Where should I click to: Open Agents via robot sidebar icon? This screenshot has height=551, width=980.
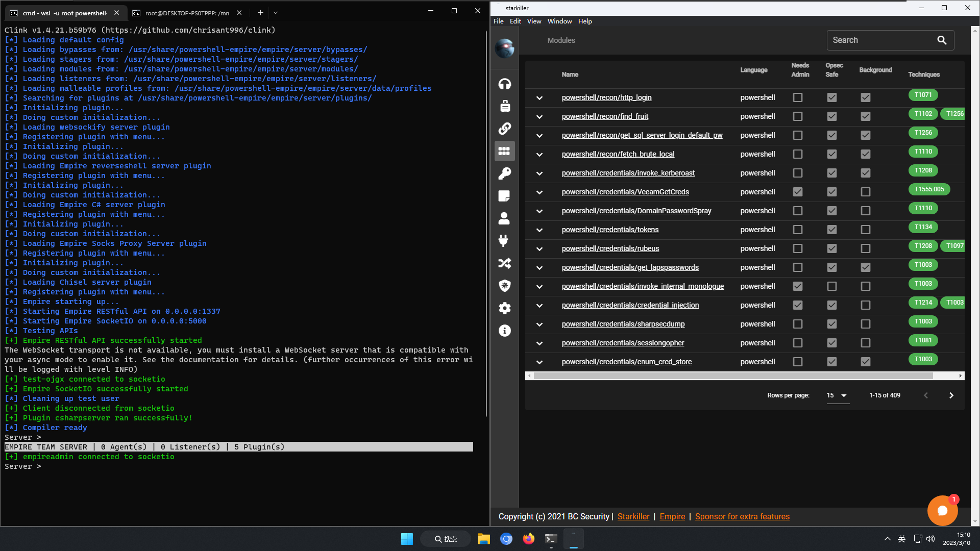click(x=504, y=106)
